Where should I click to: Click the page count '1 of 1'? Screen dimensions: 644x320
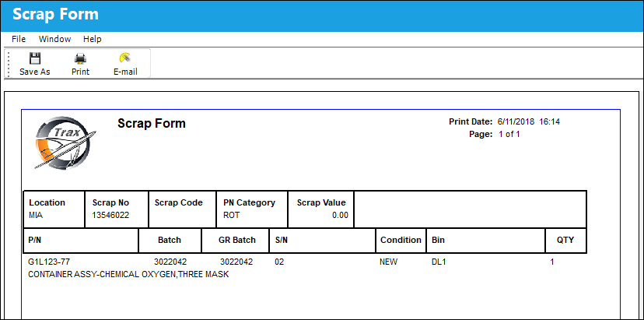point(509,134)
